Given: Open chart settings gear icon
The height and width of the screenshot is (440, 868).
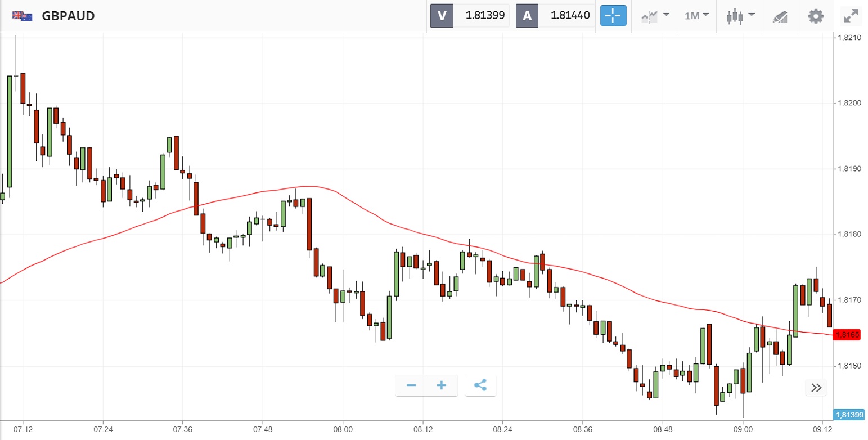Looking at the screenshot, I should coord(816,16).
